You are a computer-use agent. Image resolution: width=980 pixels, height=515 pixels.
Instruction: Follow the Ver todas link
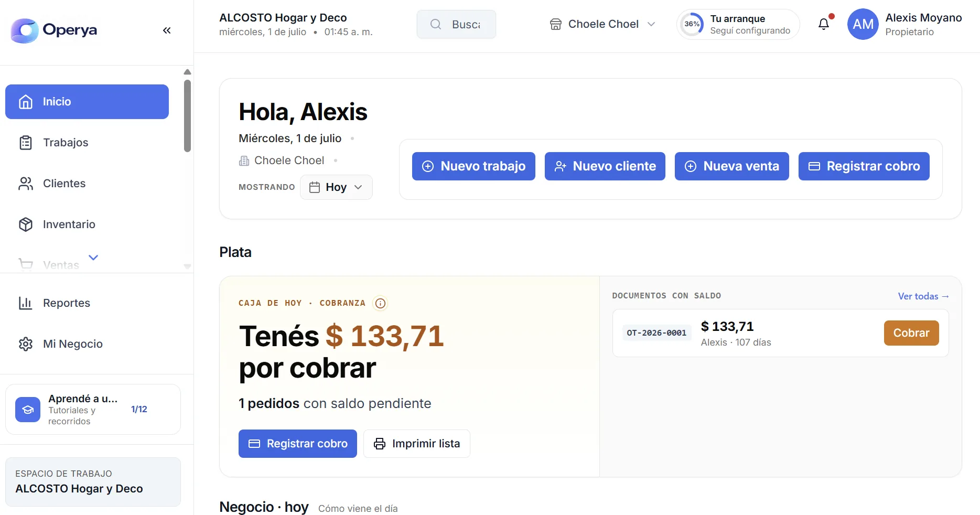coord(923,296)
